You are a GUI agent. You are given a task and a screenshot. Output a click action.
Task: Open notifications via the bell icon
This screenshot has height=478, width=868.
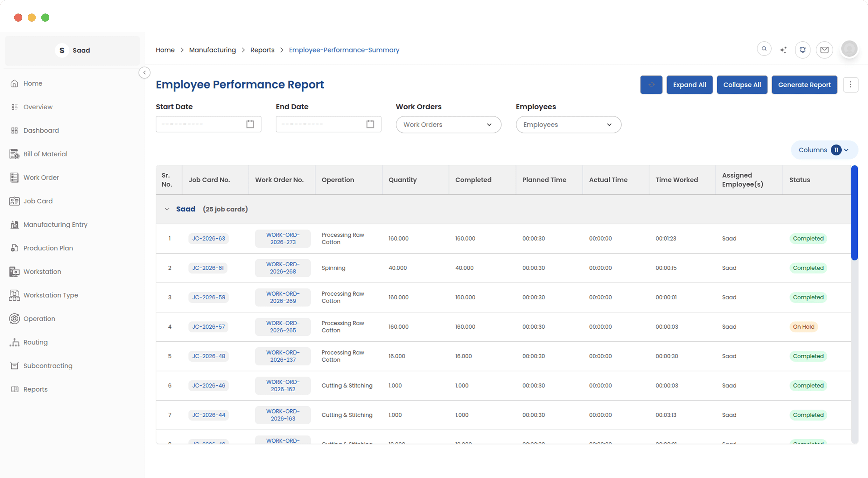tap(803, 49)
